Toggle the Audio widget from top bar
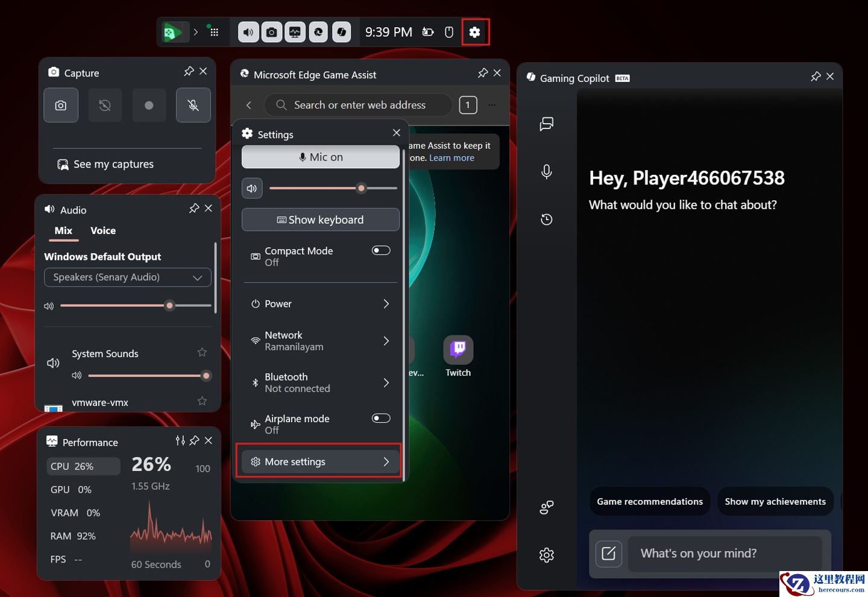This screenshot has height=597, width=868. point(248,32)
